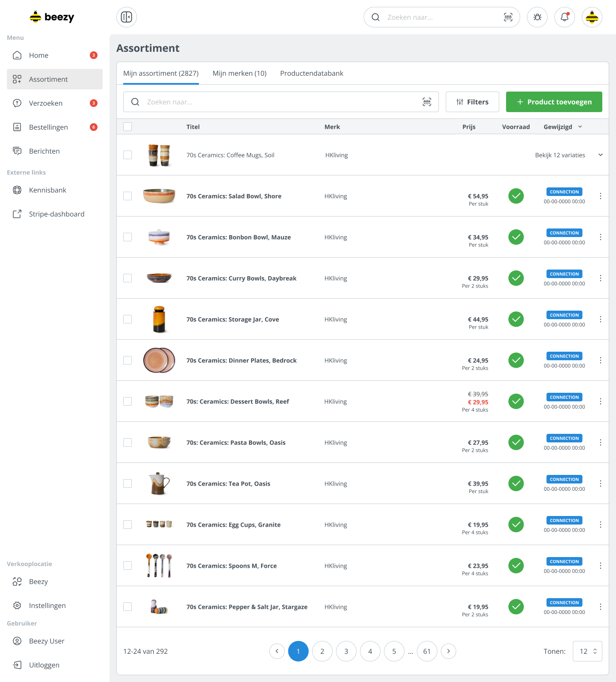The height and width of the screenshot is (682, 616).
Task: Toggle the sidebar collapse icon
Action: pyautogui.click(x=127, y=17)
